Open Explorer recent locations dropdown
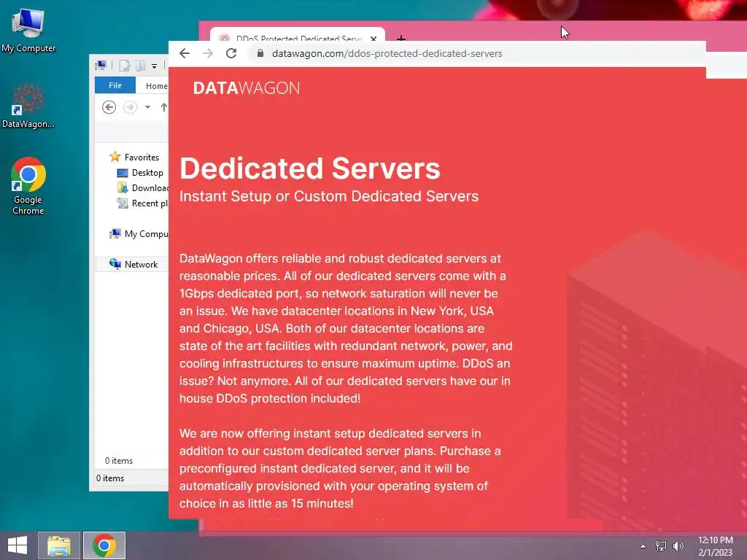Viewport: 747px width, 560px height. [x=147, y=107]
